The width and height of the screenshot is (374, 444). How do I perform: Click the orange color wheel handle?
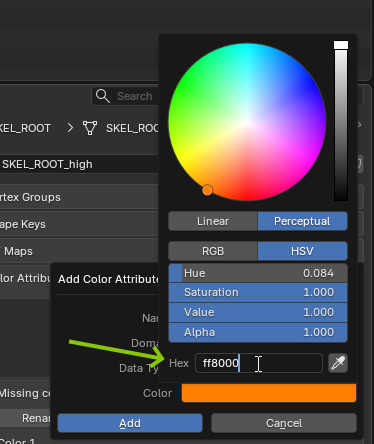tap(207, 190)
